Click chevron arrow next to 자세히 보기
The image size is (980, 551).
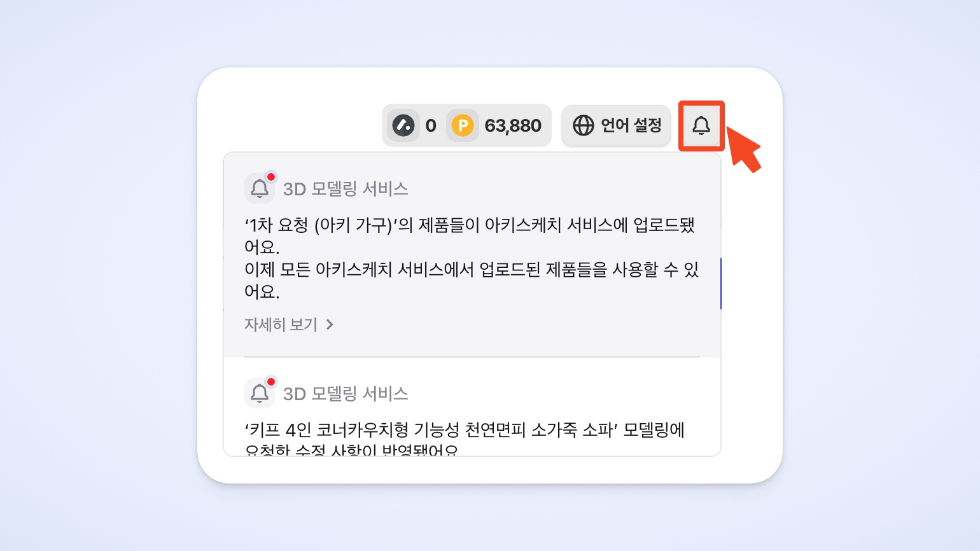point(330,324)
